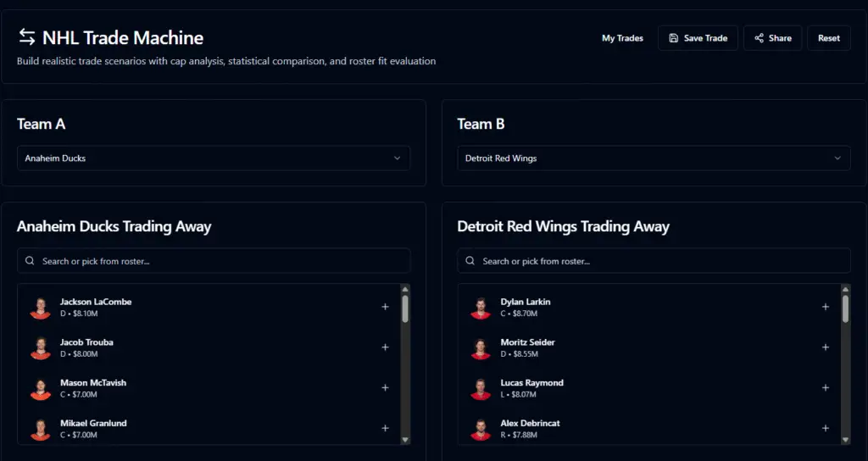
Task: Add Mason McTavish to the trade
Action: pyautogui.click(x=385, y=388)
